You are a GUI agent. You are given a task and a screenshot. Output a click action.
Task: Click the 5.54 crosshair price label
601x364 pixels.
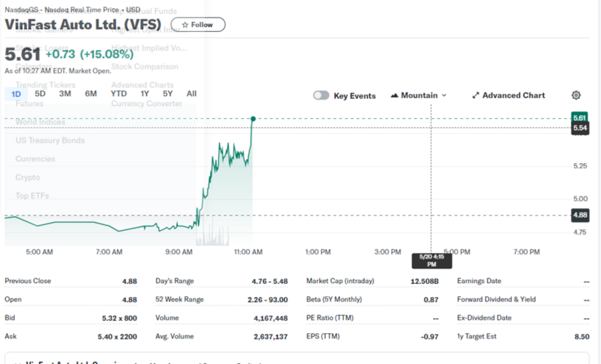click(580, 128)
